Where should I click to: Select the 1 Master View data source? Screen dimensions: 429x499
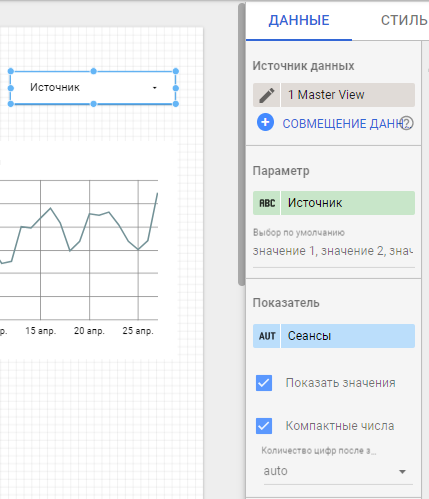click(348, 95)
